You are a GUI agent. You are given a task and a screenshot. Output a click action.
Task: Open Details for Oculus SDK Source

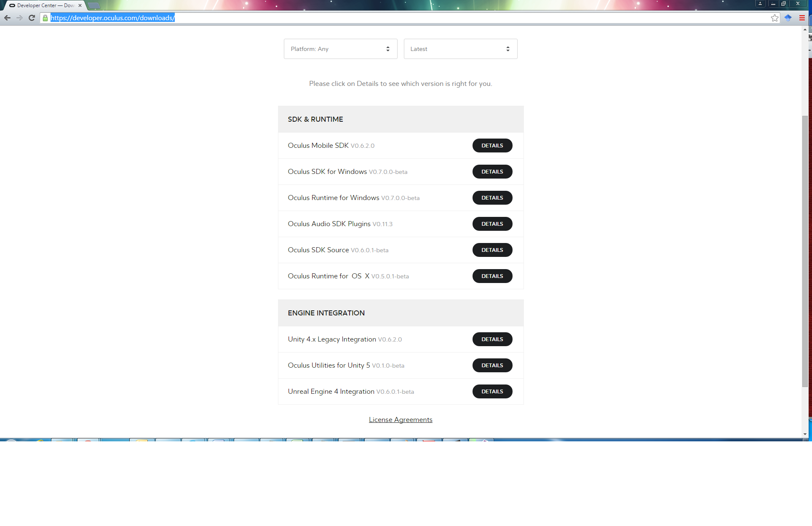(x=492, y=250)
